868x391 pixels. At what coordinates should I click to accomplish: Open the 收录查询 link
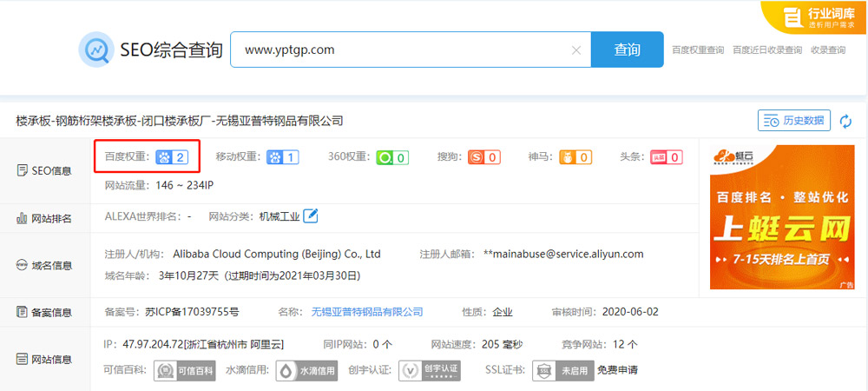[x=828, y=50]
